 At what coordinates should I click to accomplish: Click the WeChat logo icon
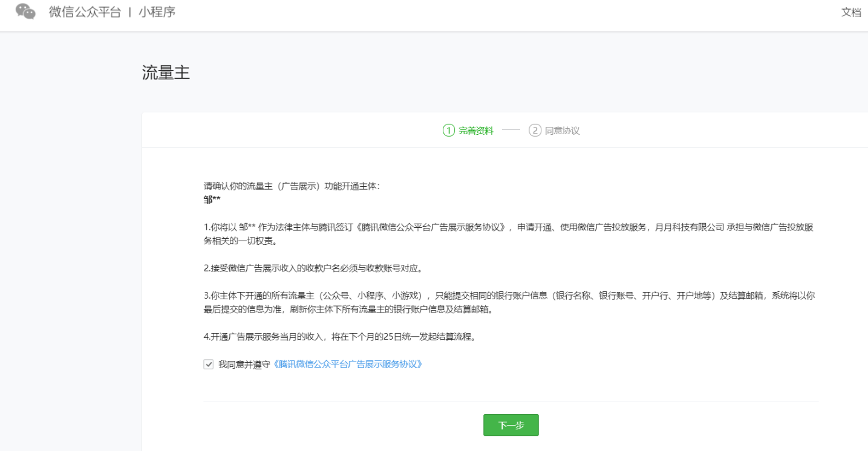pyautogui.click(x=25, y=11)
